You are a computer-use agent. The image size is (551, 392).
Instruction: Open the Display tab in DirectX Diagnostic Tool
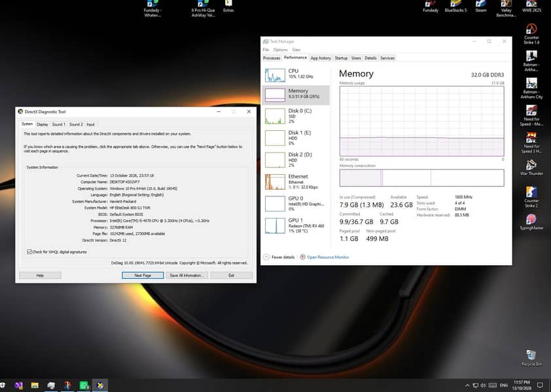42,124
